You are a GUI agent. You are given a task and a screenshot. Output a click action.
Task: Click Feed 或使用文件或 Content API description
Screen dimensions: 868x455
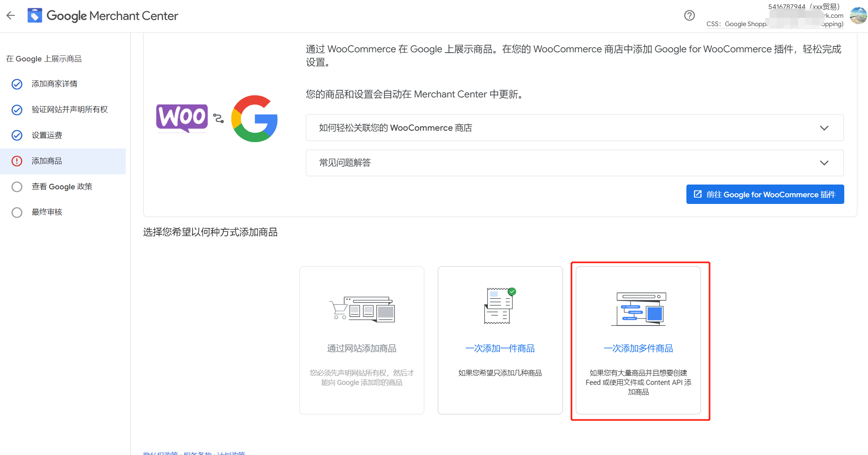[x=639, y=383]
